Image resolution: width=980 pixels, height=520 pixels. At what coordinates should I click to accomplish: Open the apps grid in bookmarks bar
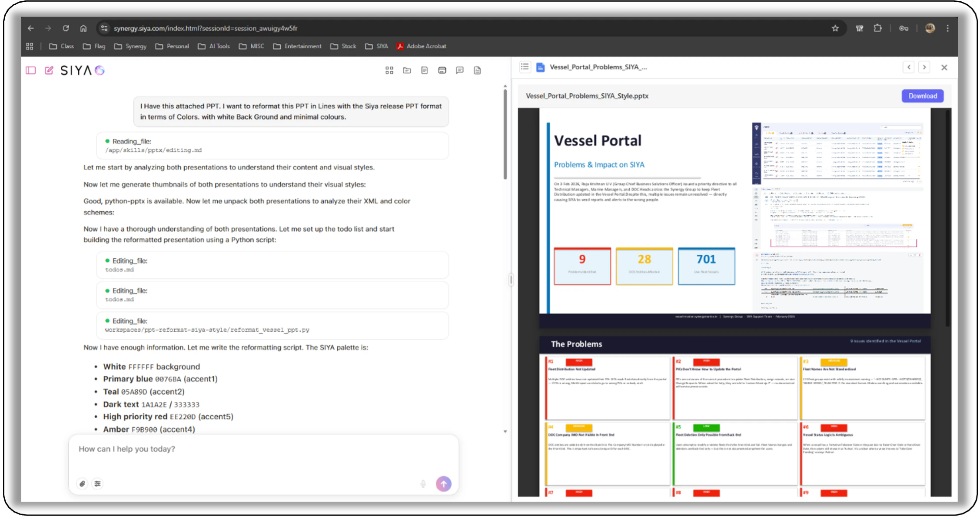point(30,46)
